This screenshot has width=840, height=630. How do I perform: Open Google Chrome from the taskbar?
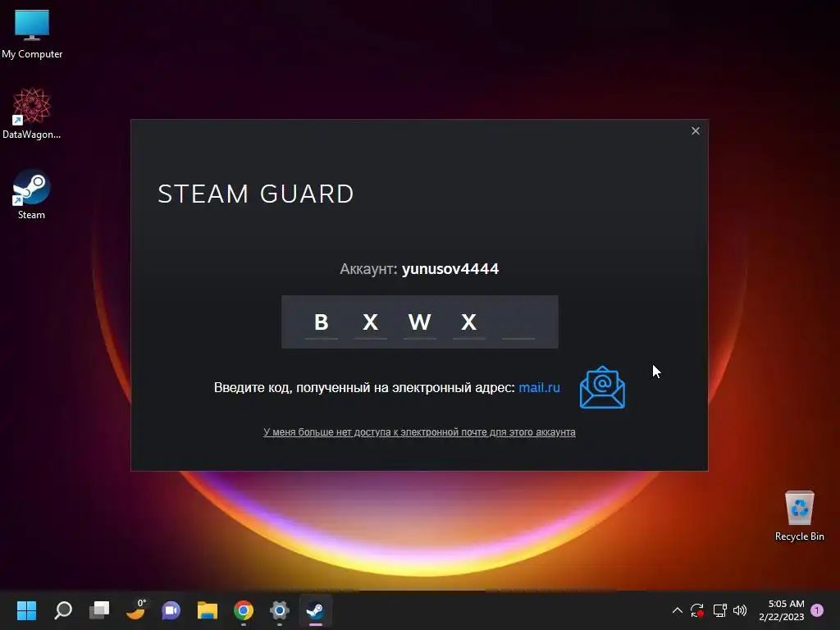click(243, 610)
